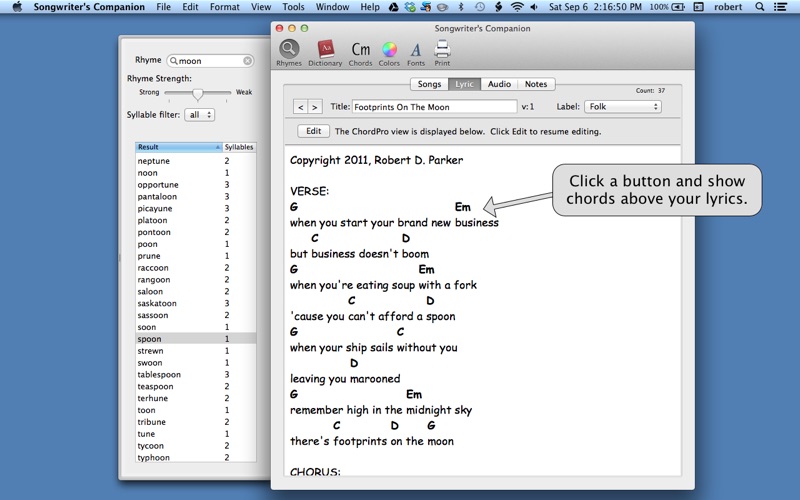Open the Help menu
Image resolution: width=800 pixels, height=500 pixels.
(x=370, y=7)
